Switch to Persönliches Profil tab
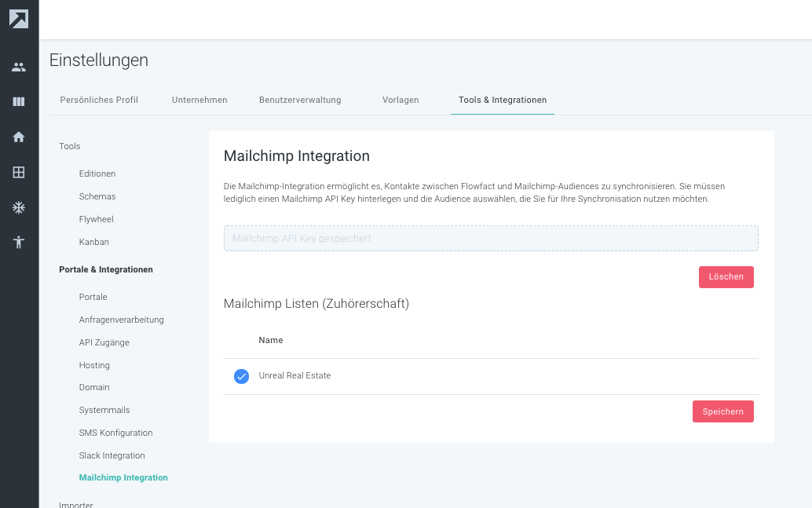The image size is (812, 508). [99, 100]
